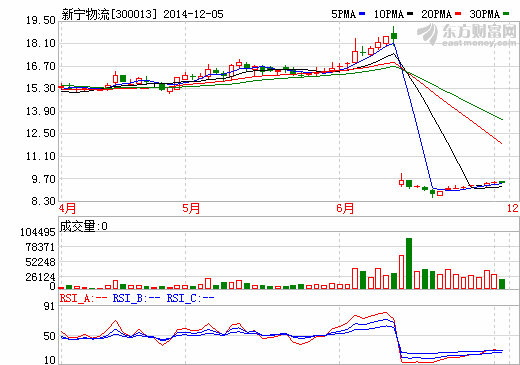Click the green 30PMA color marker
520x365 pixels.
(506, 14)
